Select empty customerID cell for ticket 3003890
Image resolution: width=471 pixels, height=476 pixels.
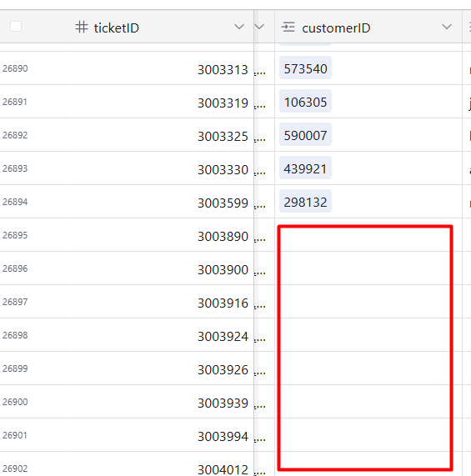[368, 234]
